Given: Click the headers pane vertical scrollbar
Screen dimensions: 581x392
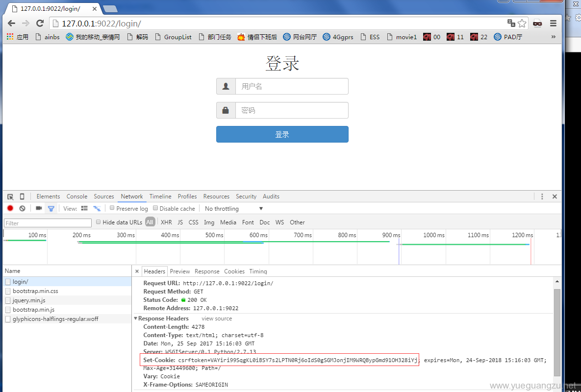Looking at the screenshot, I should [557, 332].
